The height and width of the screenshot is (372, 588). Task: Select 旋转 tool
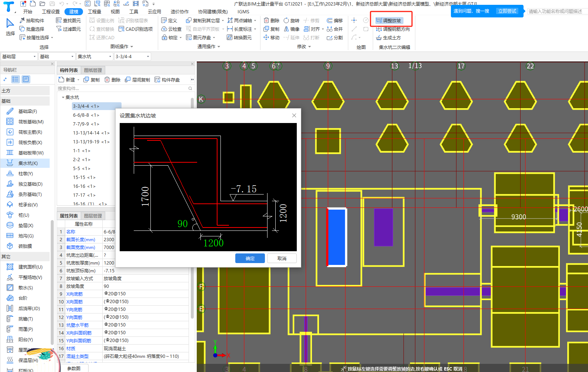point(291,20)
